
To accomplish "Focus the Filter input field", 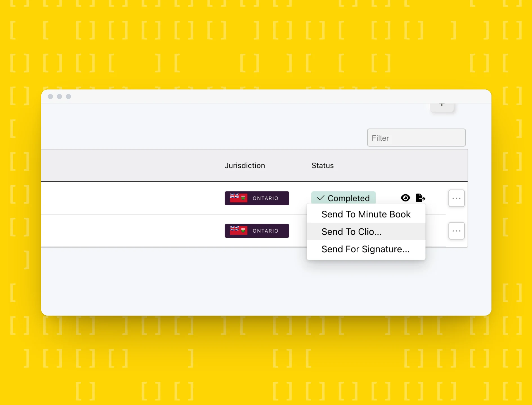I will point(416,138).
